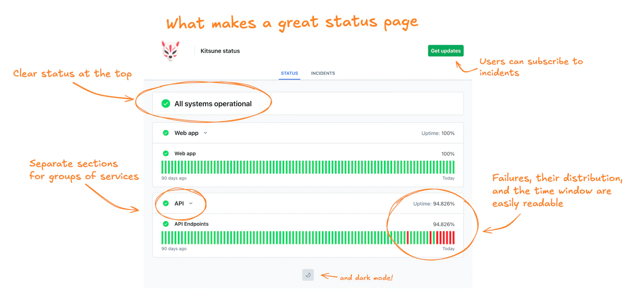Click the green check icon beside API Endpoints
This screenshot has width=644, height=299.
(166, 224)
